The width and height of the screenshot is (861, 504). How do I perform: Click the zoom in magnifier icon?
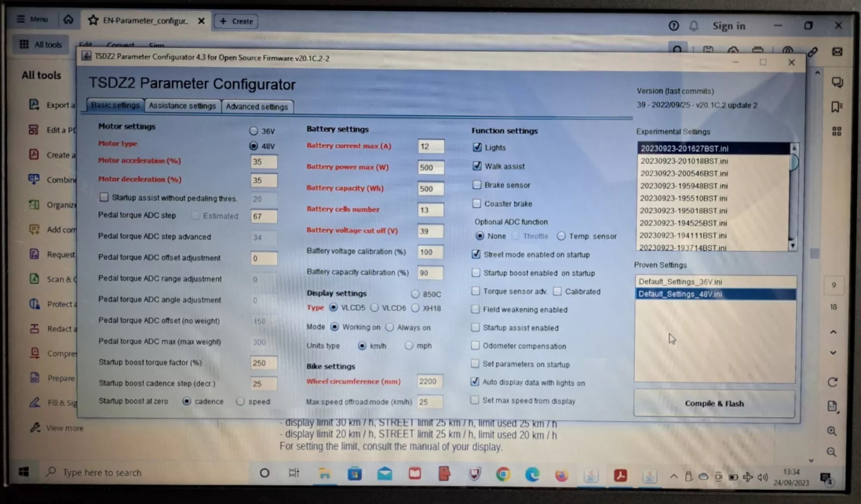coord(831,431)
